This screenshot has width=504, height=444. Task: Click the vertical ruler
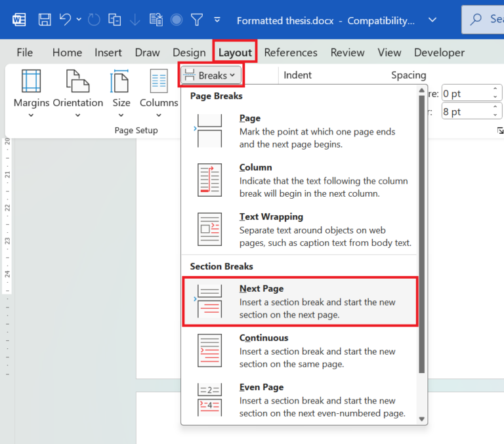pos(7,257)
